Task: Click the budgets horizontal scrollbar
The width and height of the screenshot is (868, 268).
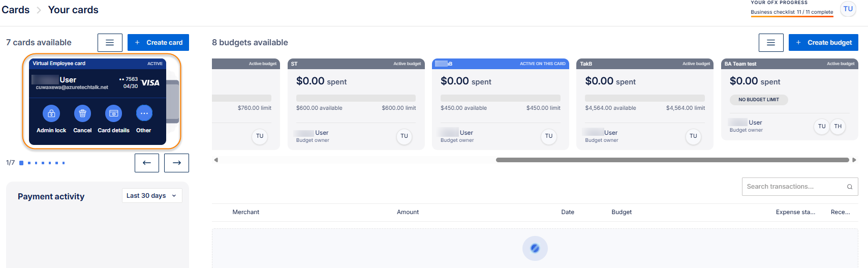Action: (x=672, y=160)
